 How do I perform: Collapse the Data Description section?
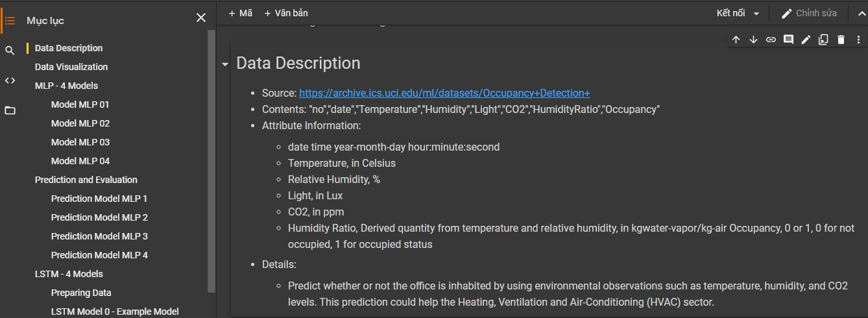224,64
